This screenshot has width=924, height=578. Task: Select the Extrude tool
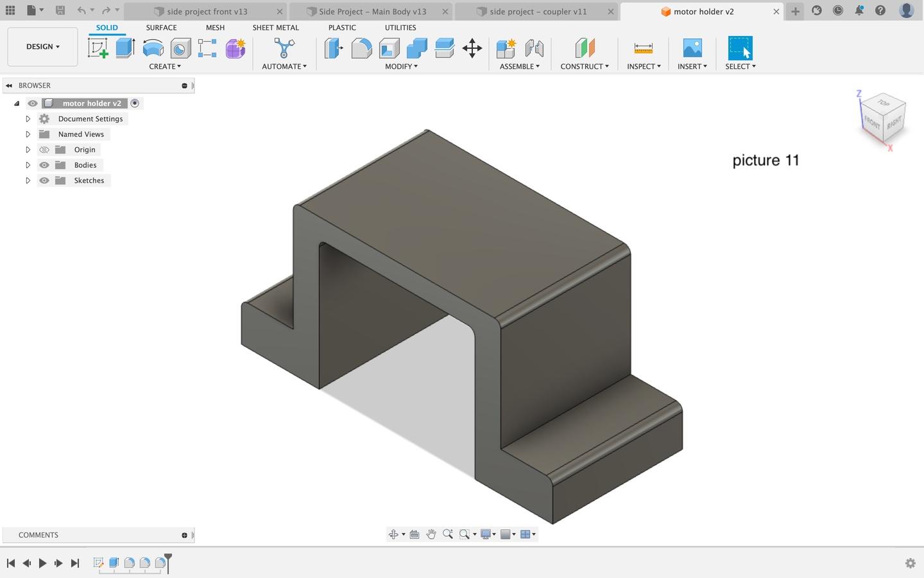[125, 48]
